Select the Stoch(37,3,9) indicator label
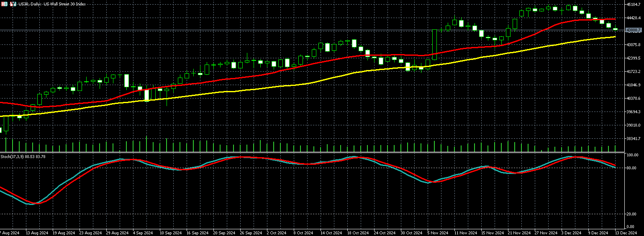This screenshot has width=644, height=236. [x=23, y=156]
